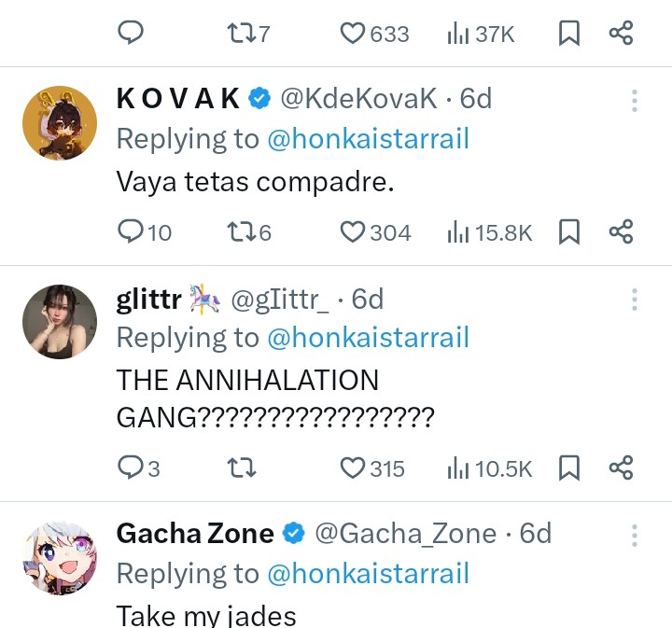View analytics showing 10.5K views
This screenshot has width=672, height=628.
pos(489,468)
